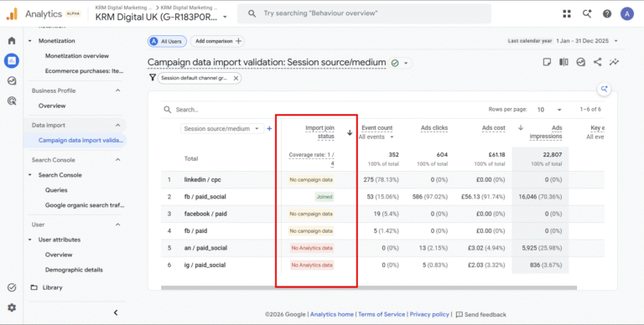Open the account avatar A
644x325 pixels.
(x=626, y=13)
